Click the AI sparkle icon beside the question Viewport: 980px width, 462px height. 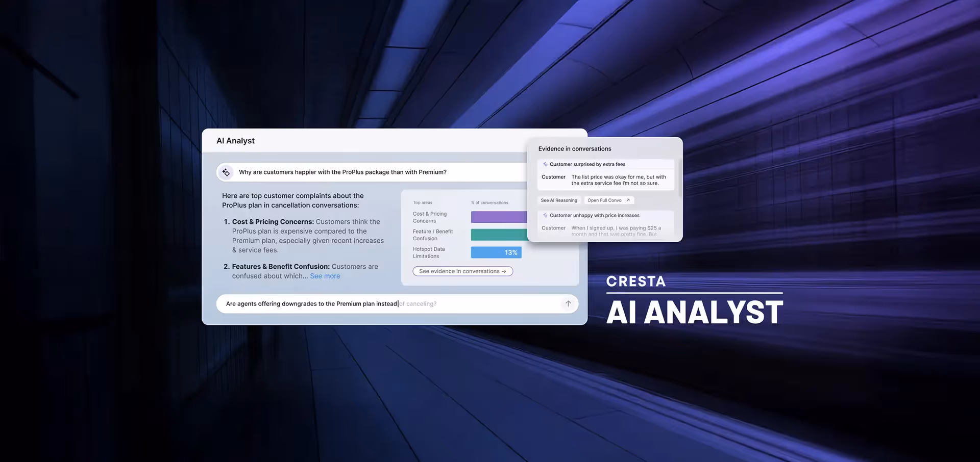[x=226, y=172]
